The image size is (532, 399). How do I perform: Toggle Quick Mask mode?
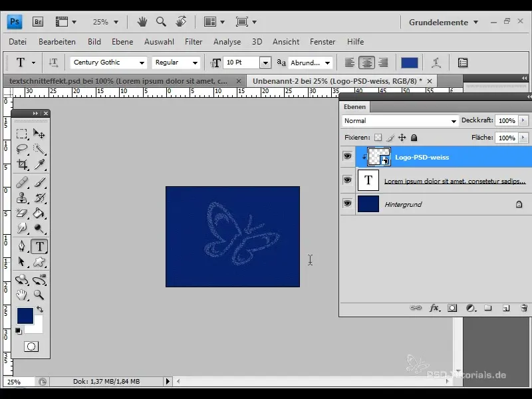(31, 346)
